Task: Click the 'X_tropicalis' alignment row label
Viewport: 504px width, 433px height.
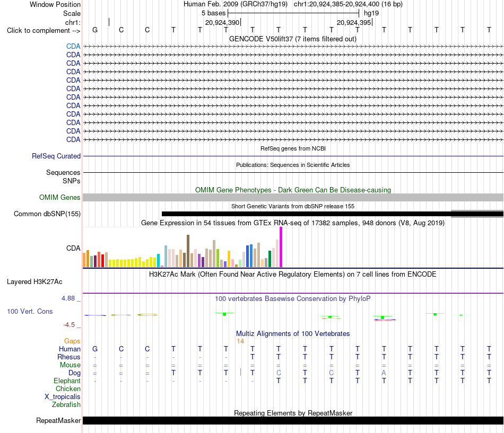Action: point(63,397)
